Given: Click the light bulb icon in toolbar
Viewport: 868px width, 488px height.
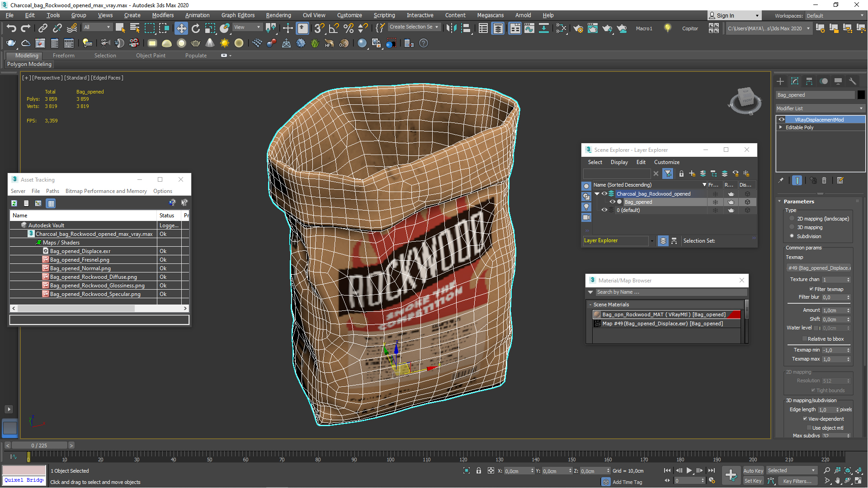Looking at the screenshot, I should (668, 28).
